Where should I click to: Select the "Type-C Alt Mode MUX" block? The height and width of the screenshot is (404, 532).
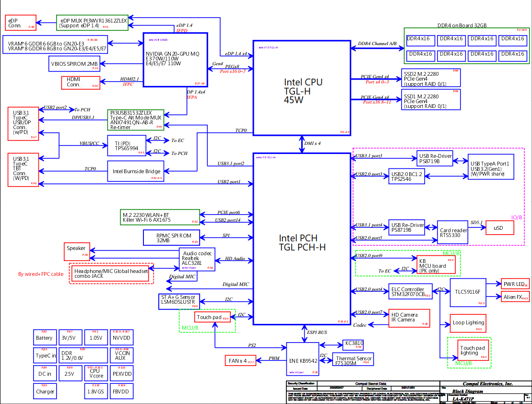point(136,120)
